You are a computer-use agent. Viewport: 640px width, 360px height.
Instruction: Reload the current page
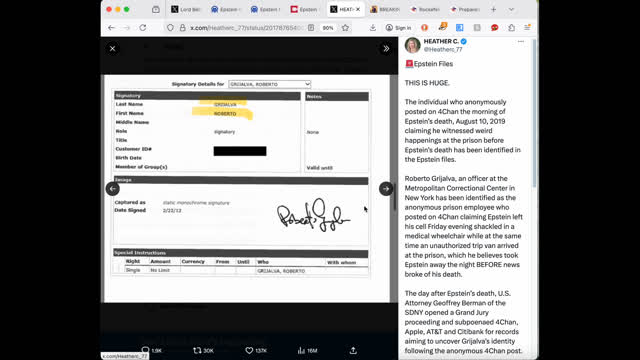click(x=142, y=28)
